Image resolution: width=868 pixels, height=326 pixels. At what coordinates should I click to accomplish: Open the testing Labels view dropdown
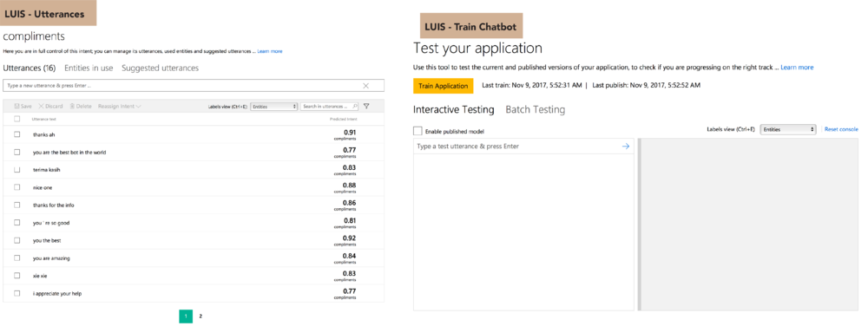[788, 129]
